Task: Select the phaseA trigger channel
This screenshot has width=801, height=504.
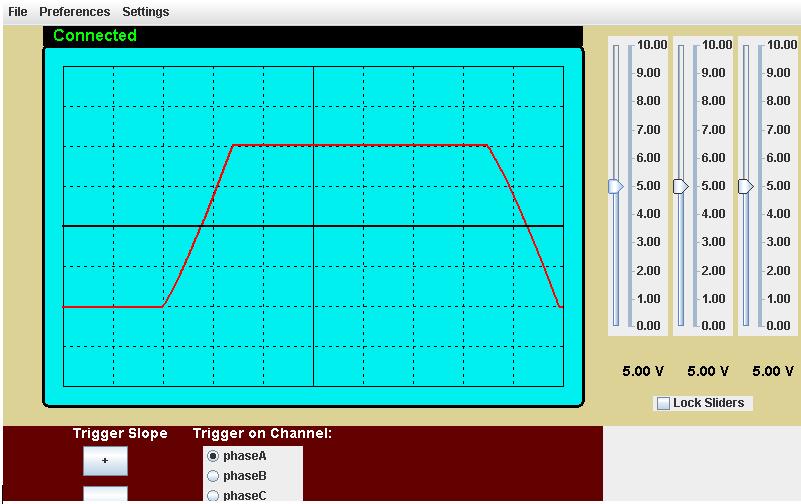Action: [x=213, y=456]
